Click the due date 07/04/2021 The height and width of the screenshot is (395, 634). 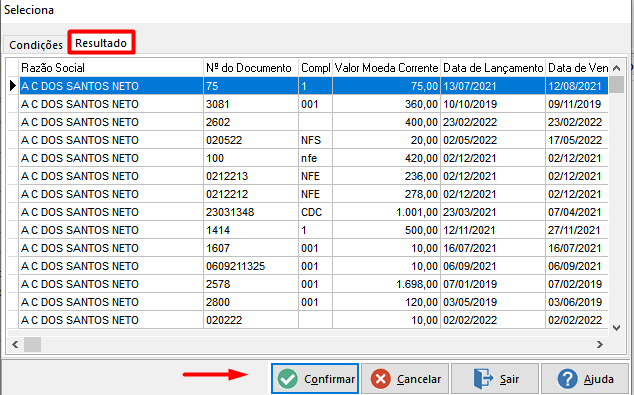pos(577,212)
